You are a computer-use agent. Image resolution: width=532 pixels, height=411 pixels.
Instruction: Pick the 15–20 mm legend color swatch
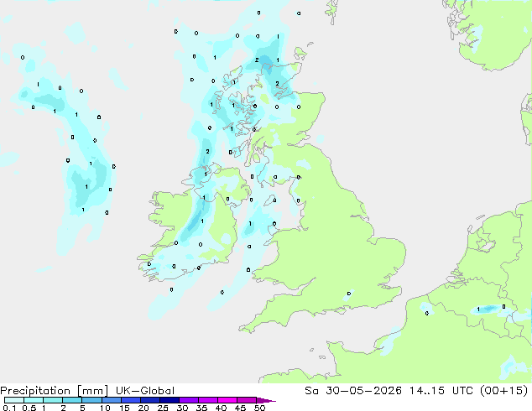[x=131, y=400]
